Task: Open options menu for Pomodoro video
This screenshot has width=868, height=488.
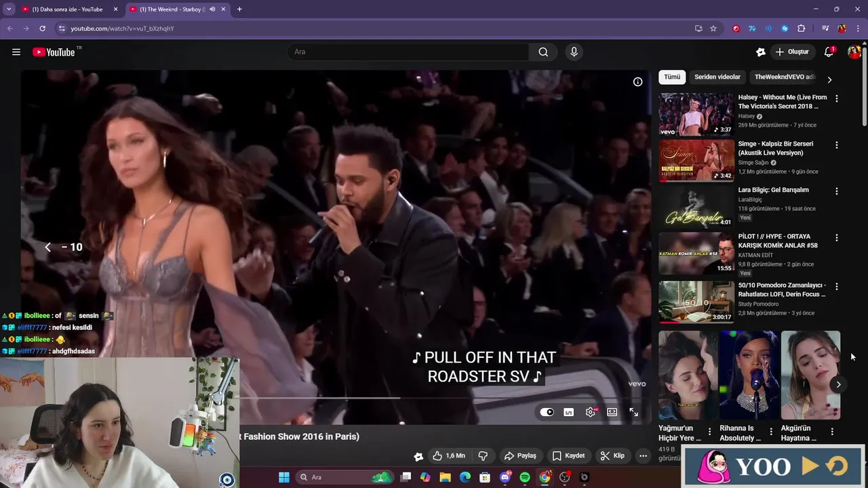Action: click(836, 287)
